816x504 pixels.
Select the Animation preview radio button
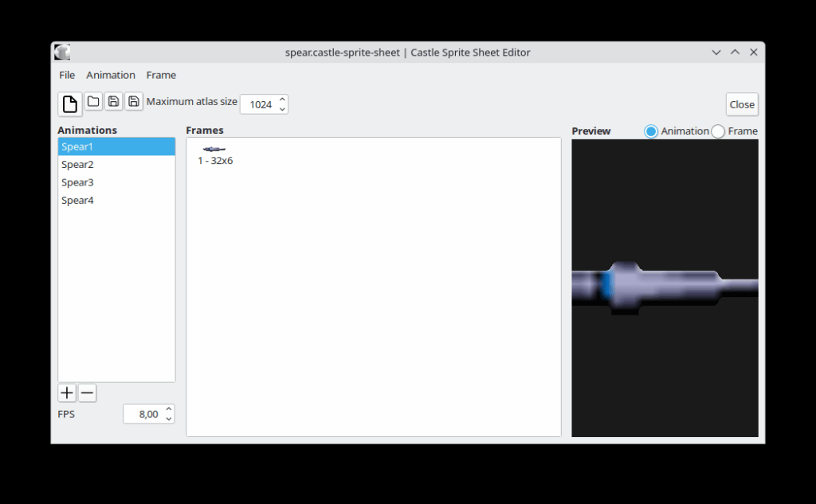click(651, 131)
